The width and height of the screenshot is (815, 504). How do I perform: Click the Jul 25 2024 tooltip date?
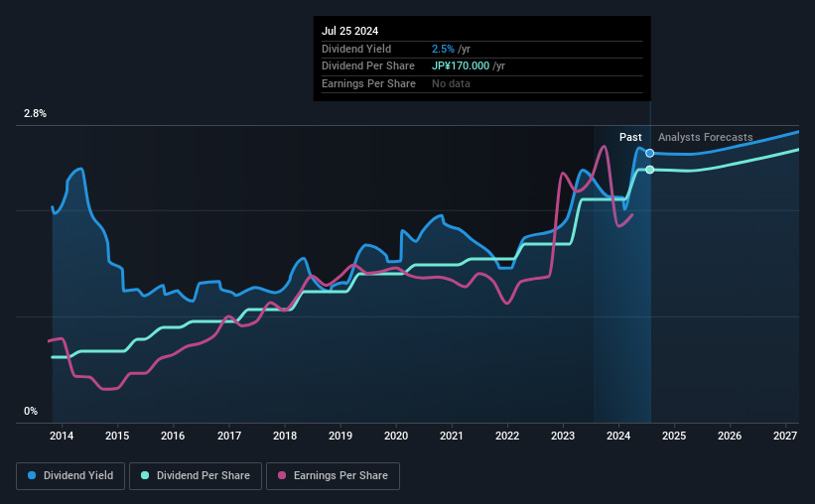pyautogui.click(x=349, y=31)
